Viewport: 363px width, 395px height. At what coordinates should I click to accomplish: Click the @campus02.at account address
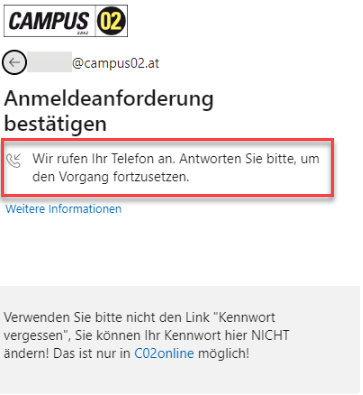point(116,63)
